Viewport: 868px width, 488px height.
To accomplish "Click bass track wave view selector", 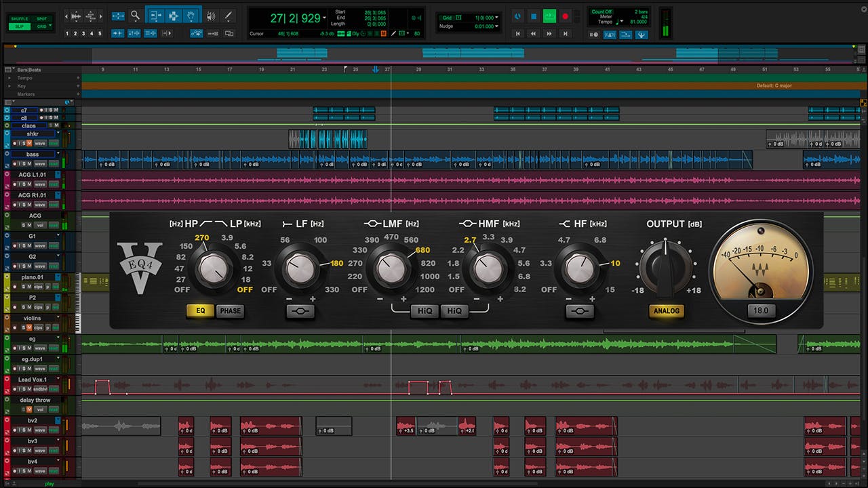I will tap(40, 163).
